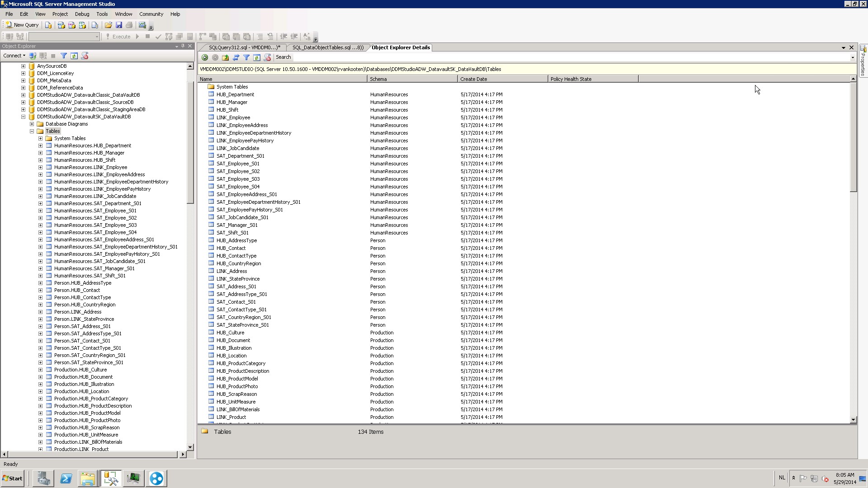Click the details list vertical scrollbar thumb
868x488 pixels.
[x=853, y=137]
